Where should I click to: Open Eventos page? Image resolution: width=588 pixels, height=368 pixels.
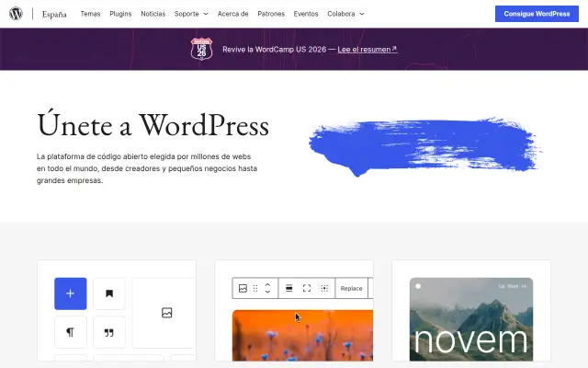[x=306, y=14]
